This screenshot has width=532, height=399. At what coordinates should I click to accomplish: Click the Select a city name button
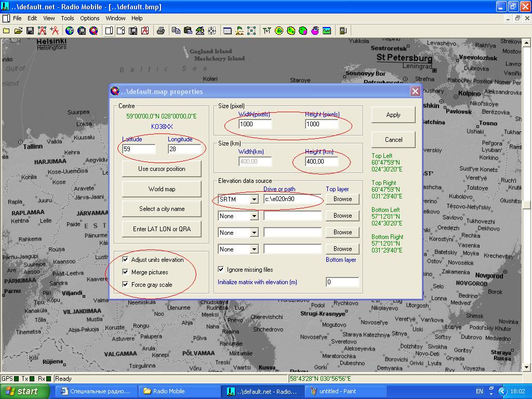point(162,209)
